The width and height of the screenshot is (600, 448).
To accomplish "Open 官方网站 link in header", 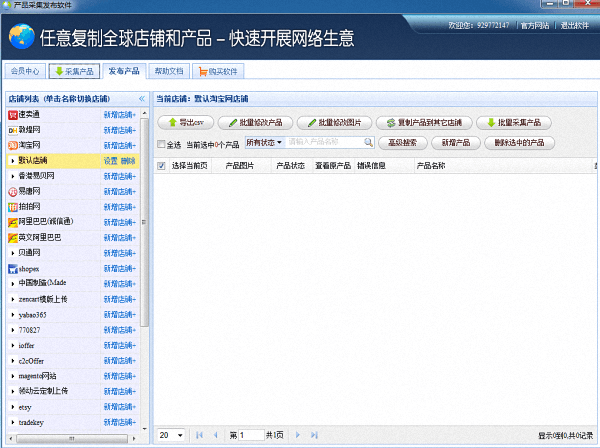I will 535,26.
